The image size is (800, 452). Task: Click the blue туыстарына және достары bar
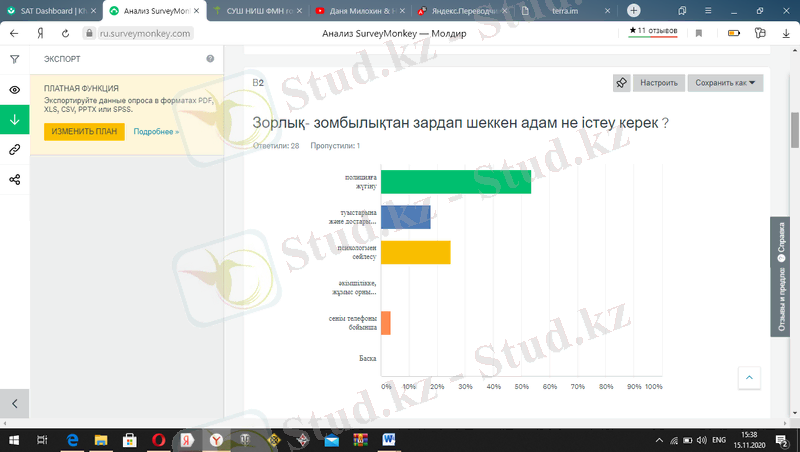click(406, 217)
